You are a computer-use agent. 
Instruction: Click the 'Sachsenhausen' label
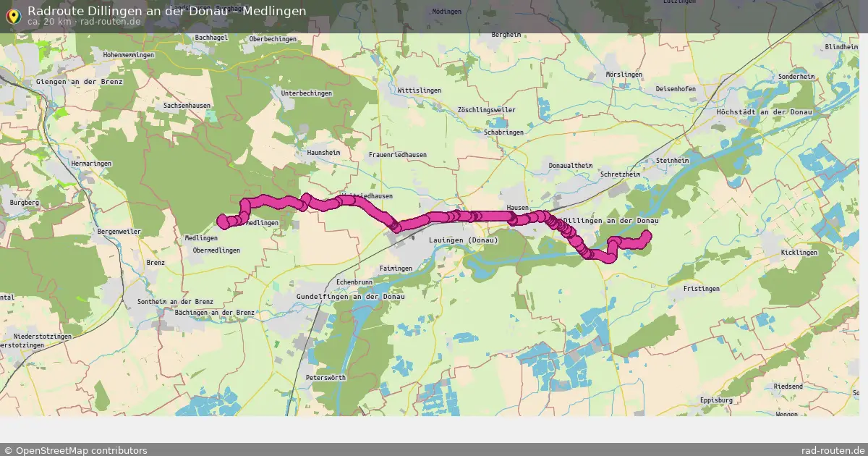[x=187, y=106]
